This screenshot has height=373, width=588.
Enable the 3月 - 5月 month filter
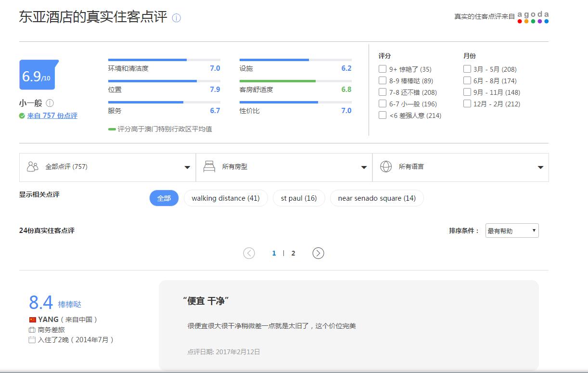pos(467,69)
